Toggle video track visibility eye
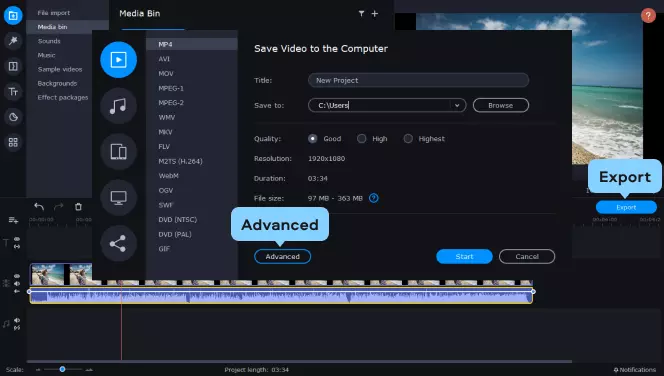The image size is (664, 376). coord(17,276)
